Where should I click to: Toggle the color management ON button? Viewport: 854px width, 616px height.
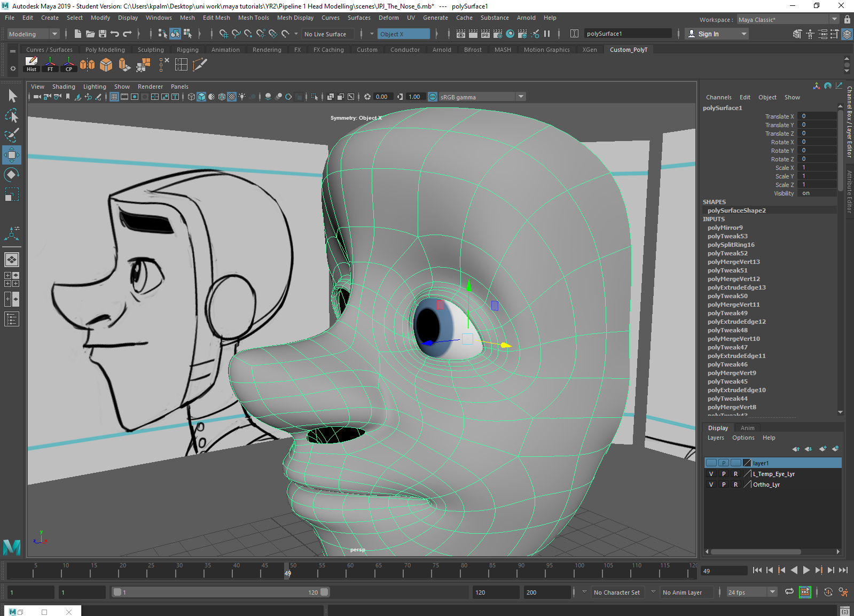click(x=433, y=97)
